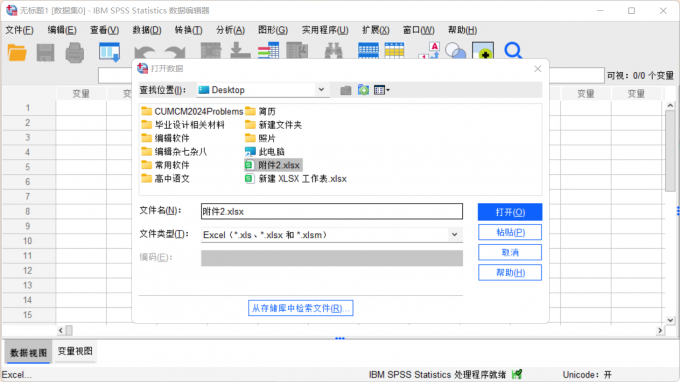
Task: Click the 打开(O) button
Action: pyautogui.click(x=510, y=212)
